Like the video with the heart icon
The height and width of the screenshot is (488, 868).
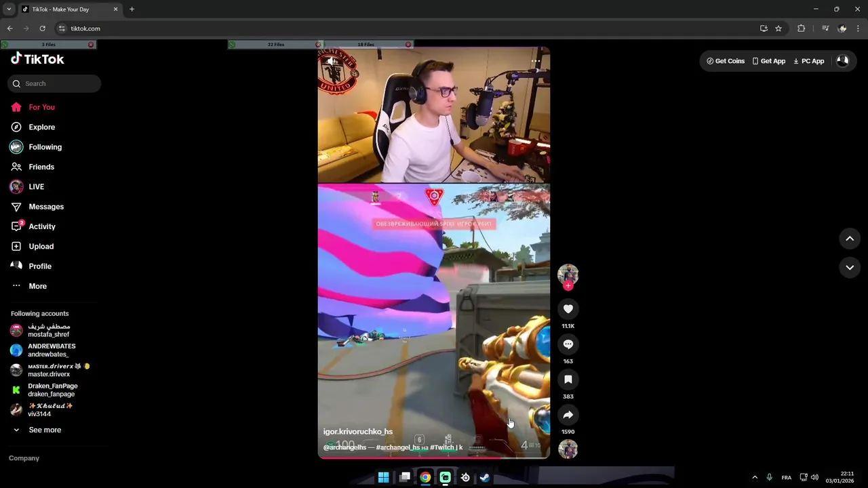point(568,309)
